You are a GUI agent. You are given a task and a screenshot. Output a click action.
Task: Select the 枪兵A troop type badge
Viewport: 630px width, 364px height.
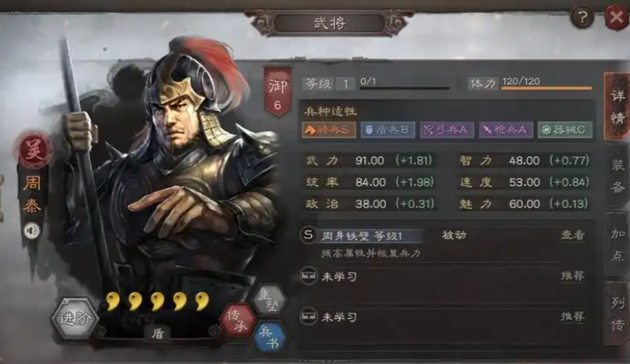(x=506, y=130)
